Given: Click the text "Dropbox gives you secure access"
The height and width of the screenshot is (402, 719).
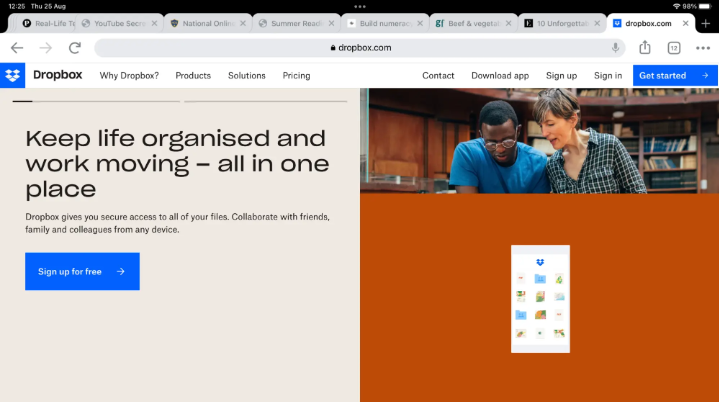Looking at the screenshot, I should click(177, 223).
